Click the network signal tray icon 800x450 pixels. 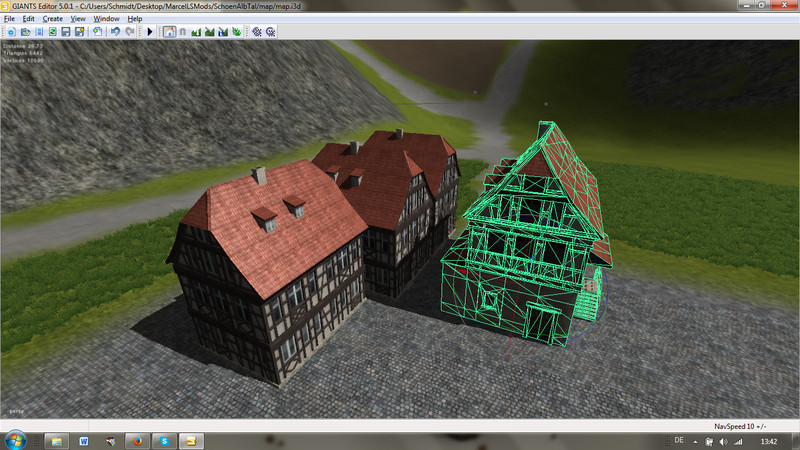pos(738,442)
